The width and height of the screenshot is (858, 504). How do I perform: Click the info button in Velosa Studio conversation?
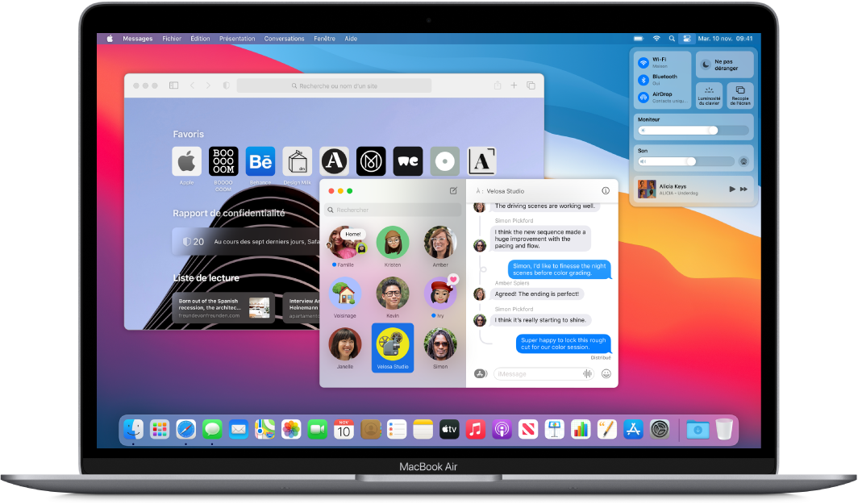[x=605, y=191]
